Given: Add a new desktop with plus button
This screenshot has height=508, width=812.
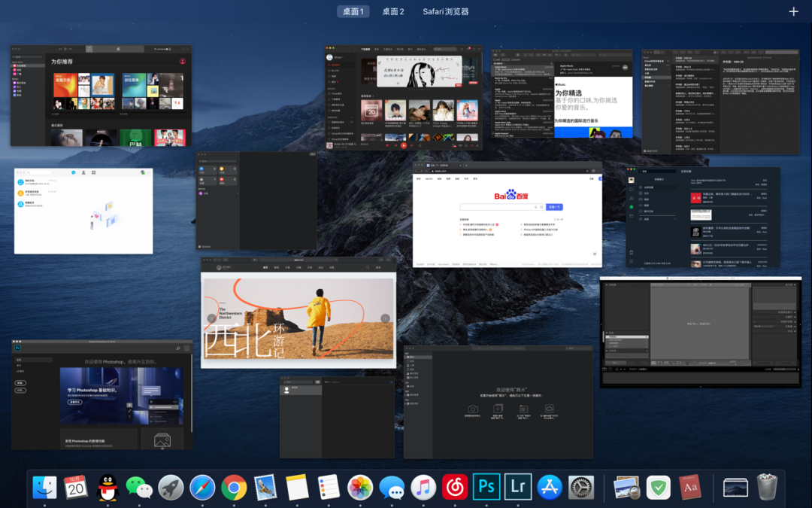Looking at the screenshot, I should coord(794,11).
